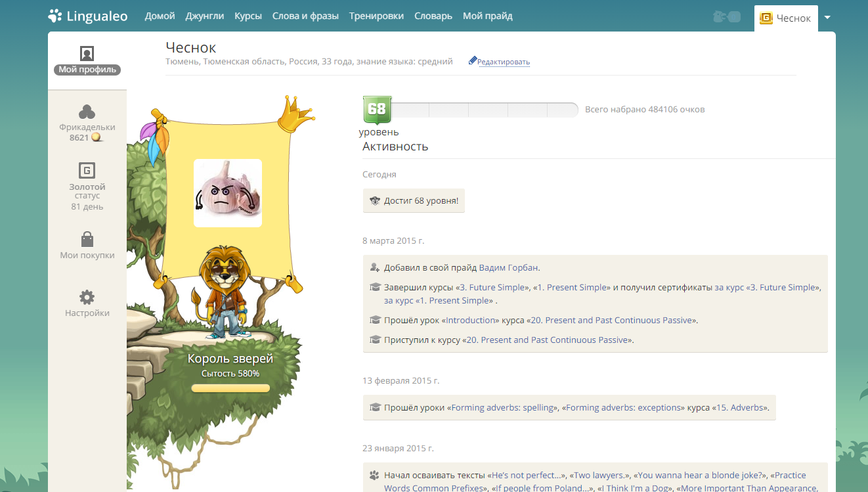Open Слова и фразы menu item
Viewport: 868px width, 492px height.
[305, 16]
